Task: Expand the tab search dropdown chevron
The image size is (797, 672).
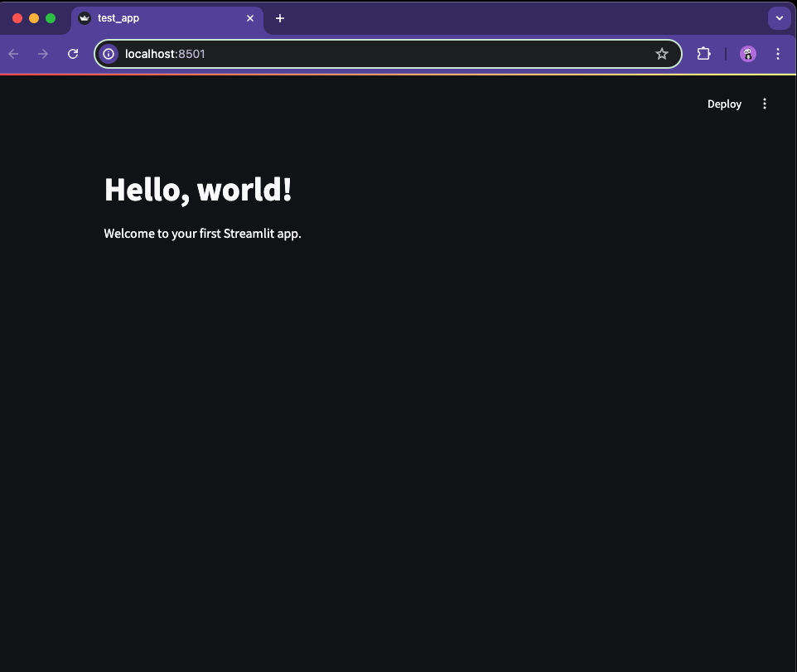Action: pos(780,18)
